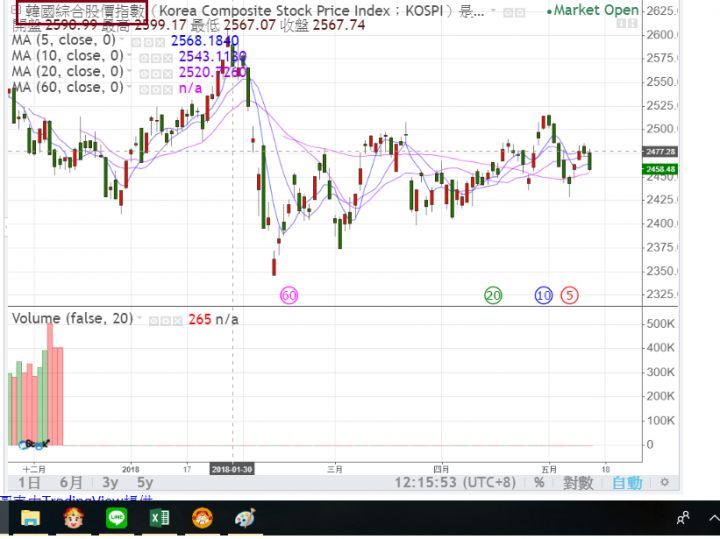Open Paint from the taskbar

pos(245,519)
